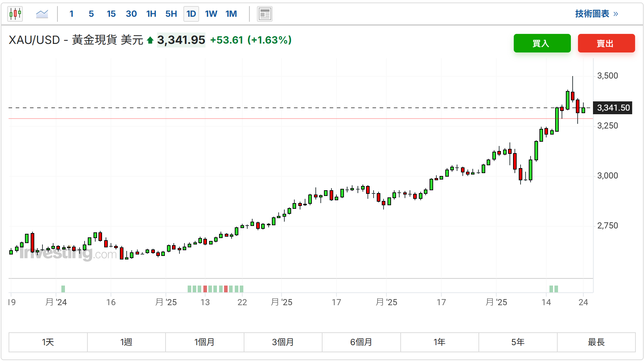Select the 1H interval
Viewport: 644px width, 363px height.
(x=151, y=14)
